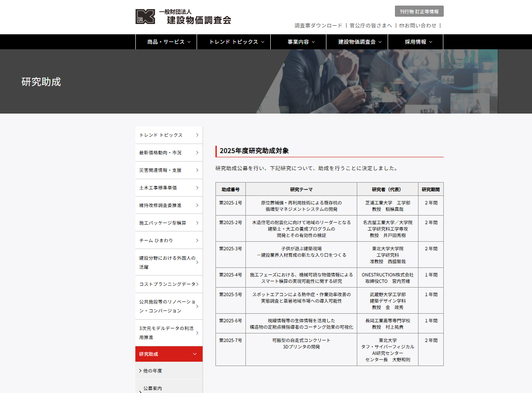Click the arrow icon next to 災害関連情報・支援
Viewport: 532px width, 393px height.
tap(197, 170)
